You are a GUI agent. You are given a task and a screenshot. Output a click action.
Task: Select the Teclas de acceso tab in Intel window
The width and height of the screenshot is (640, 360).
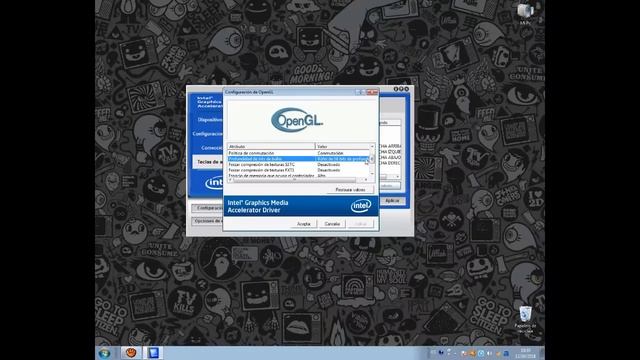209,162
